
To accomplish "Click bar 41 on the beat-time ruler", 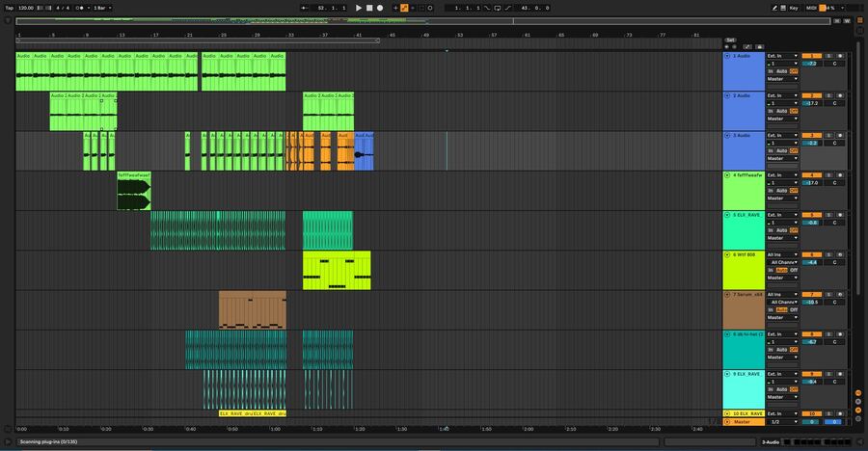I will click(x=358, y=35).
